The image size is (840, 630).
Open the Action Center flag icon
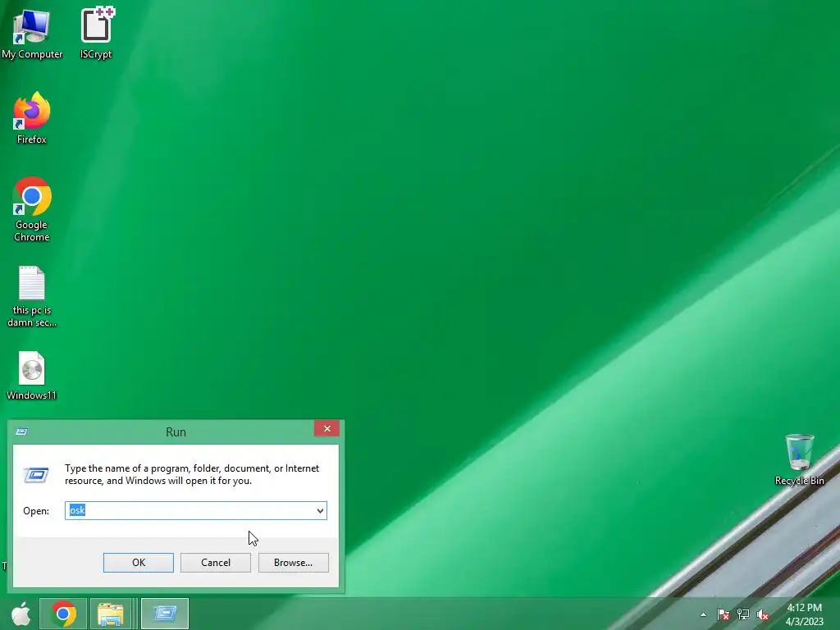(724, 614)
